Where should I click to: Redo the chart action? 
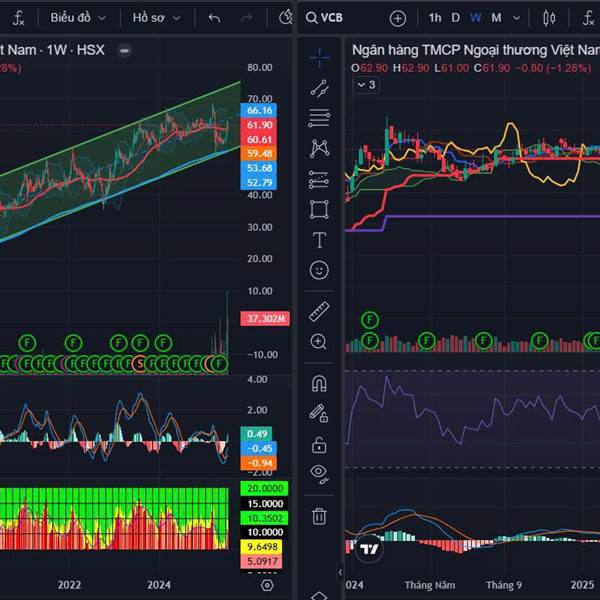[x=246, y=18]
